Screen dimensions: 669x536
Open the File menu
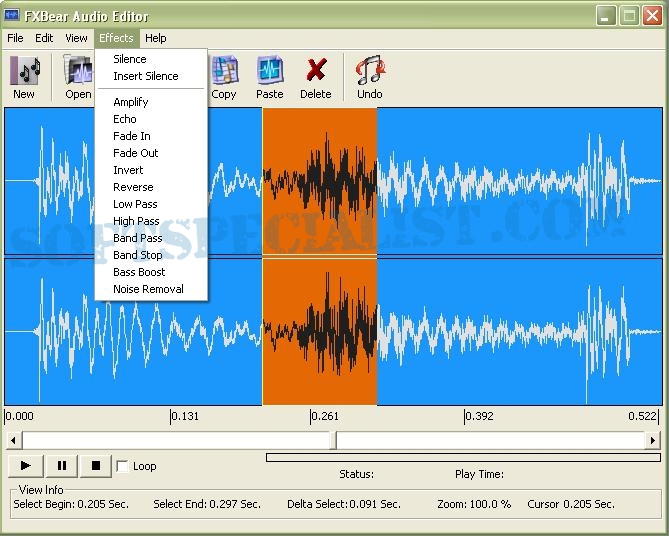pyautogui.click(x=15, y=38)
